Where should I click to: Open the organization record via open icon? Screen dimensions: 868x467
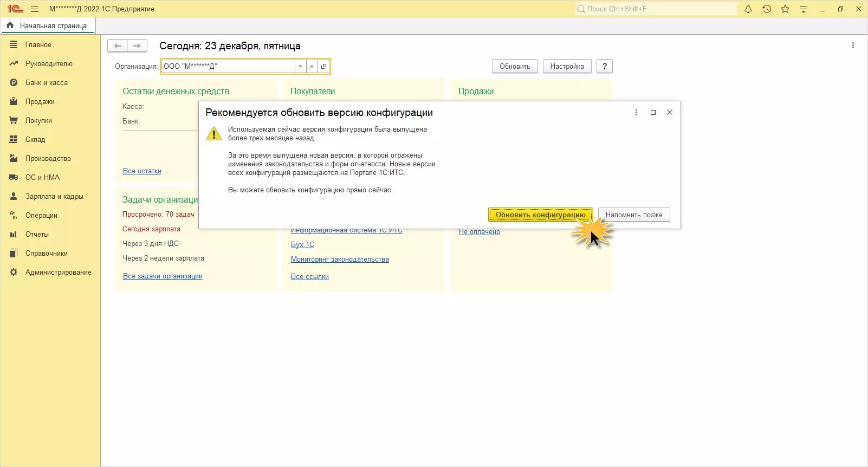323,66
